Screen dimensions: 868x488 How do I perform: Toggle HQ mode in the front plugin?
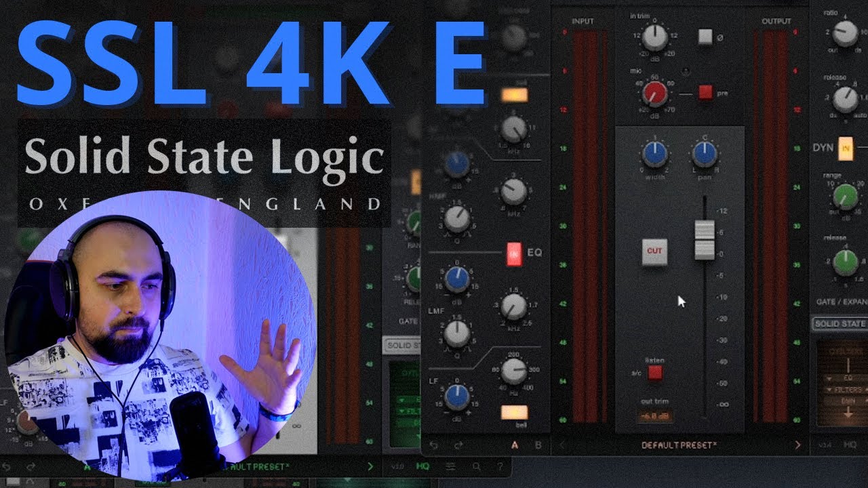[x=849, y=445]
